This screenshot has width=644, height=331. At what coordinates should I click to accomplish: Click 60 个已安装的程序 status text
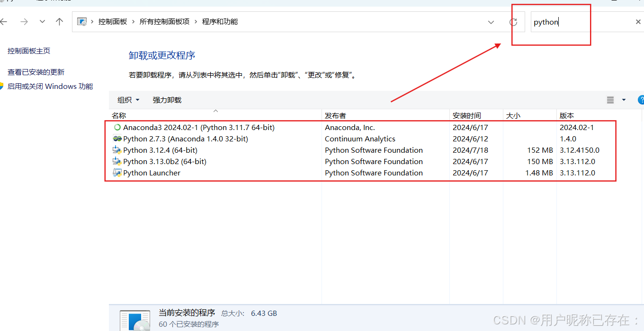coord(188,324)
